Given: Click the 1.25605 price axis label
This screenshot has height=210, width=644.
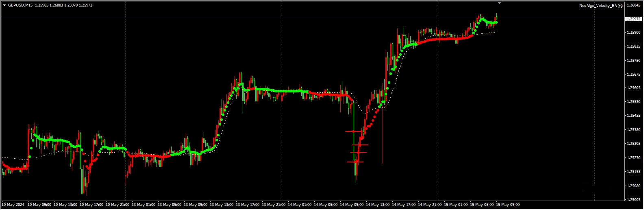Looking at the screenshot, I should click(x=633, y=88).
